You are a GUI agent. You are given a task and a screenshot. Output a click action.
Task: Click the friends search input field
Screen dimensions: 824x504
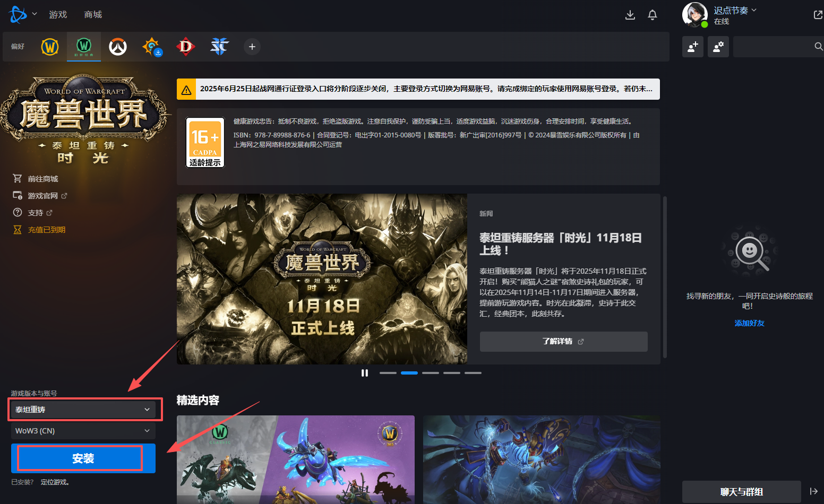[x=774, y=47]
